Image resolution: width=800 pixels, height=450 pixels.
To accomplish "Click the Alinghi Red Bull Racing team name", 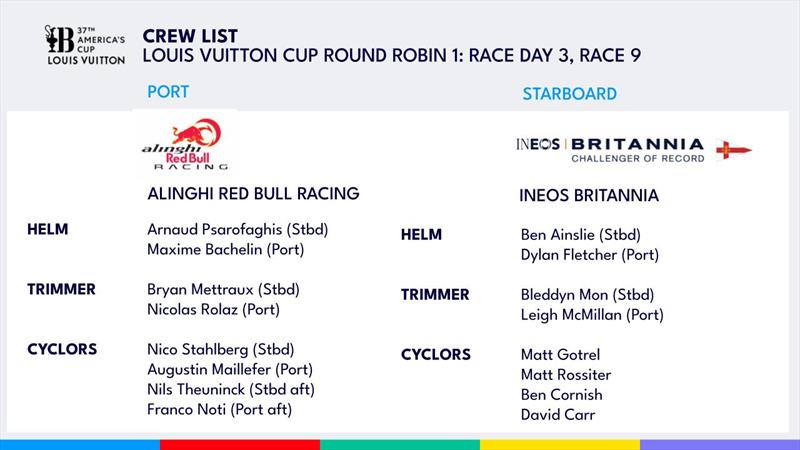I will [253, 194].
